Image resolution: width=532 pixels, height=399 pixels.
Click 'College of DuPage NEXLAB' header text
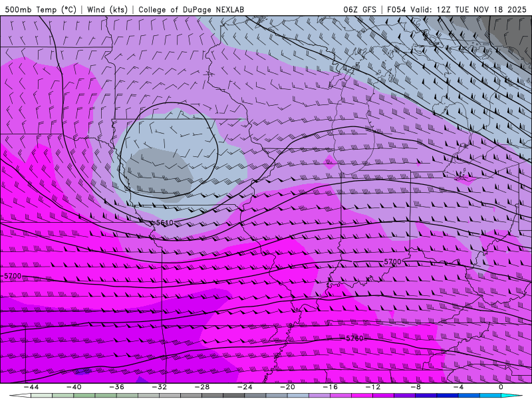coord(191,9)
